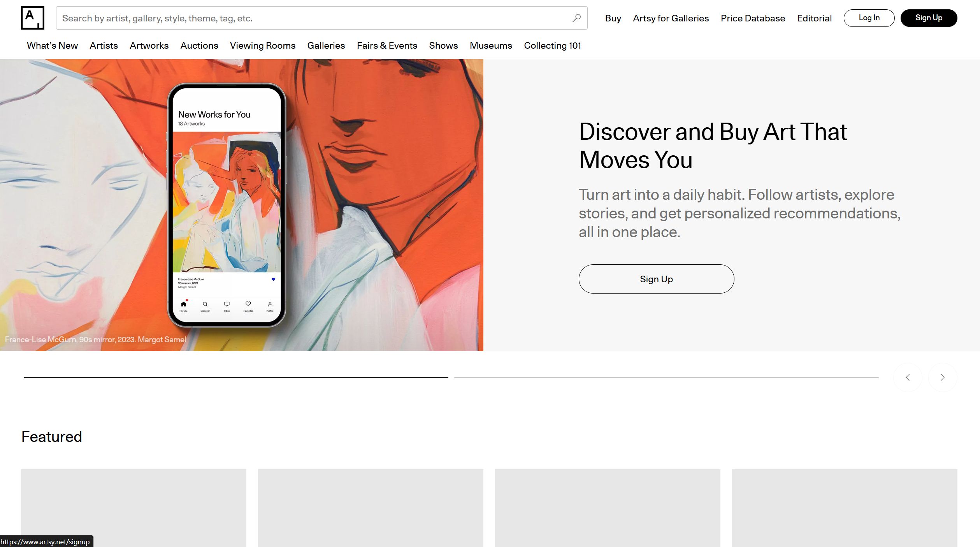Open the Fairs & Events menu item
This screenshot has width=980, height=547.
387,46
